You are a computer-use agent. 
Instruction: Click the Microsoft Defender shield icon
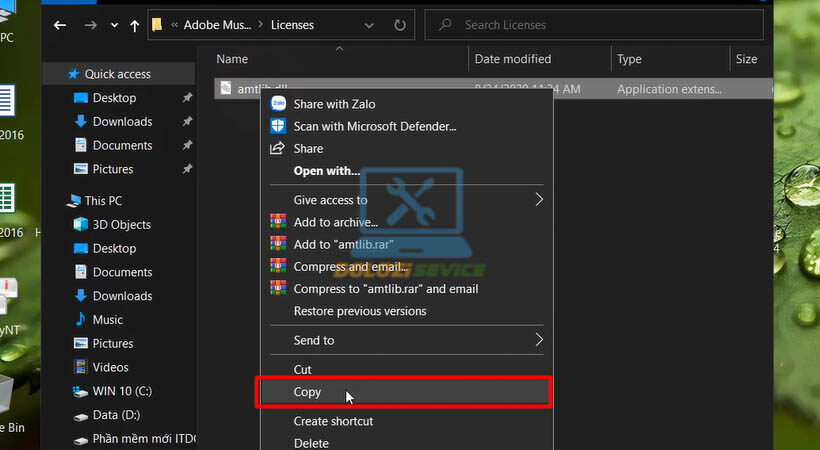(x=278, y=126)
